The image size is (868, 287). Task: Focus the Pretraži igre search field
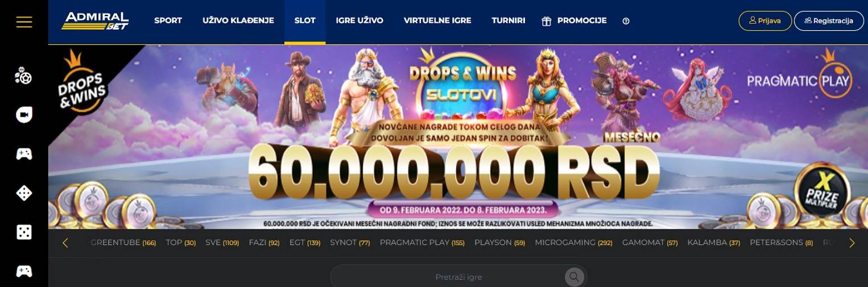pos(458,277)
